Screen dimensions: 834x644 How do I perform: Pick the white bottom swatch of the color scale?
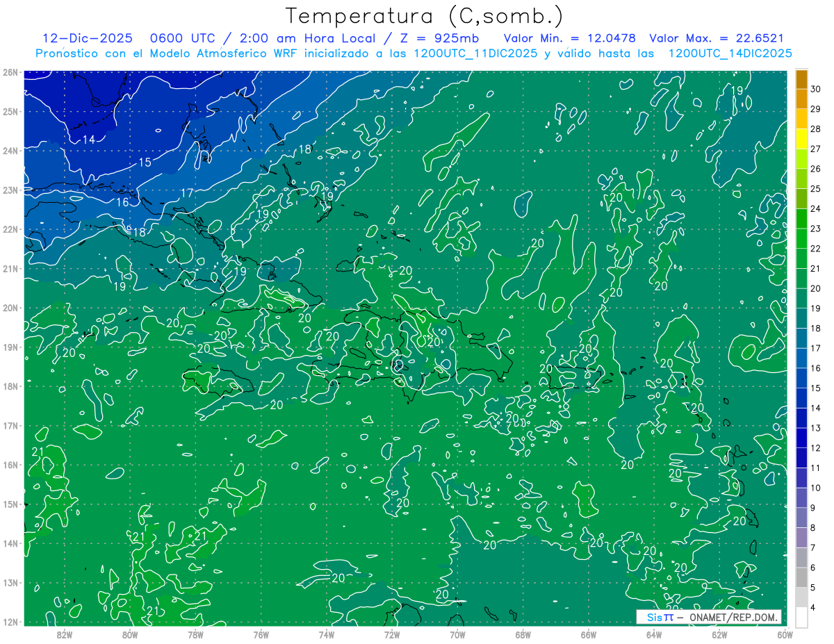point(801,616)
